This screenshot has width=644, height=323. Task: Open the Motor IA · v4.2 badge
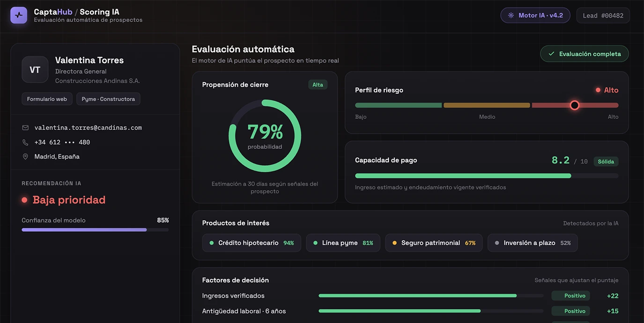(535, 15)
